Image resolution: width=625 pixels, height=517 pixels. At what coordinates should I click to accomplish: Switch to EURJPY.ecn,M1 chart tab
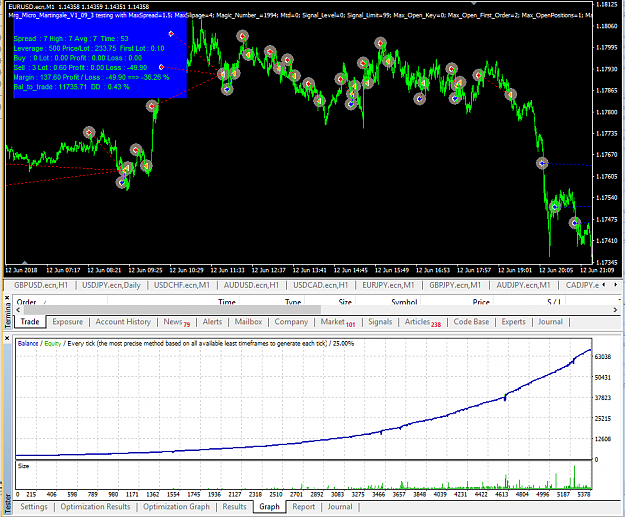click(x=388, y=285)
